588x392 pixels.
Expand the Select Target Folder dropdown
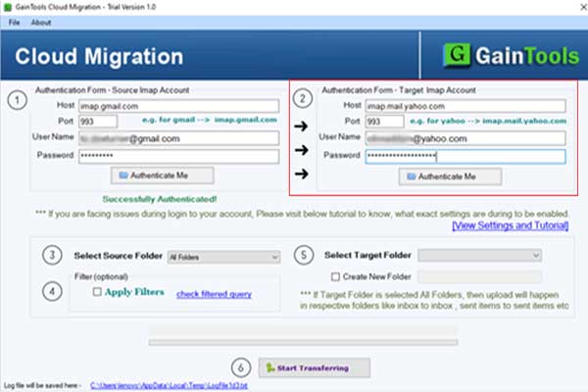point(479,256)
